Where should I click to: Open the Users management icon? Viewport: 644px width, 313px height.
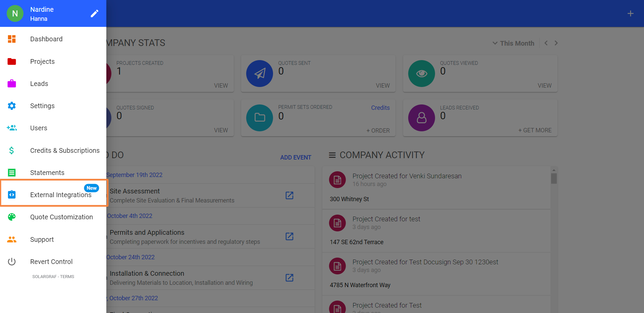[12, 128]
